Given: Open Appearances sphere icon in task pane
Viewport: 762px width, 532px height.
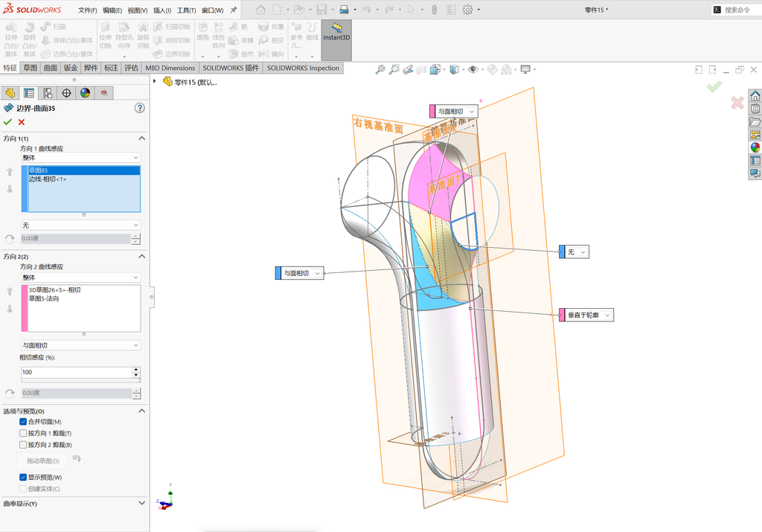Looking at the screenshot, I should (755, 147).
